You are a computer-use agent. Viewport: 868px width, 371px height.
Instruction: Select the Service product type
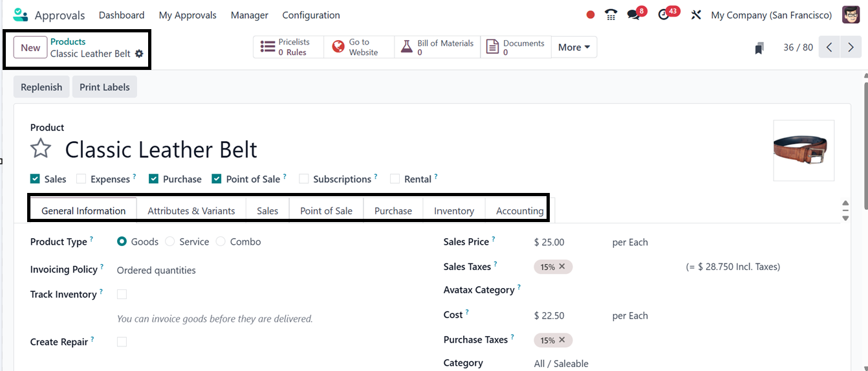(x=170, y=242)
